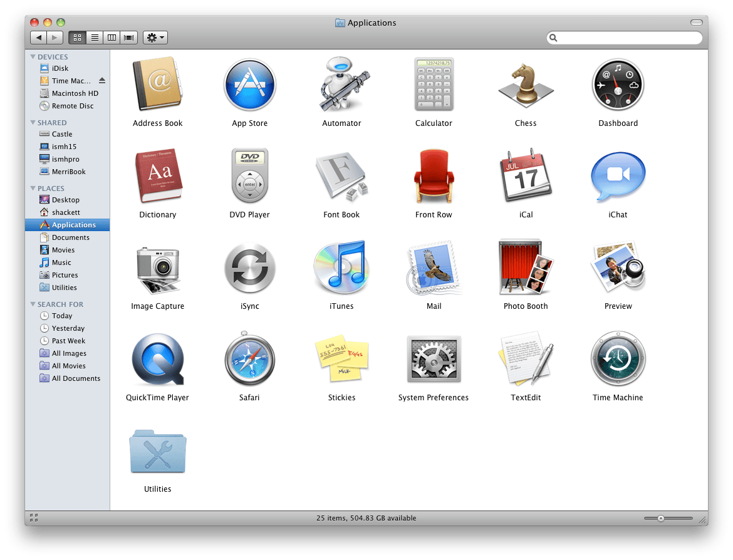
Task: Select the Dictionary book icon
Action: [x=158, y=176]
